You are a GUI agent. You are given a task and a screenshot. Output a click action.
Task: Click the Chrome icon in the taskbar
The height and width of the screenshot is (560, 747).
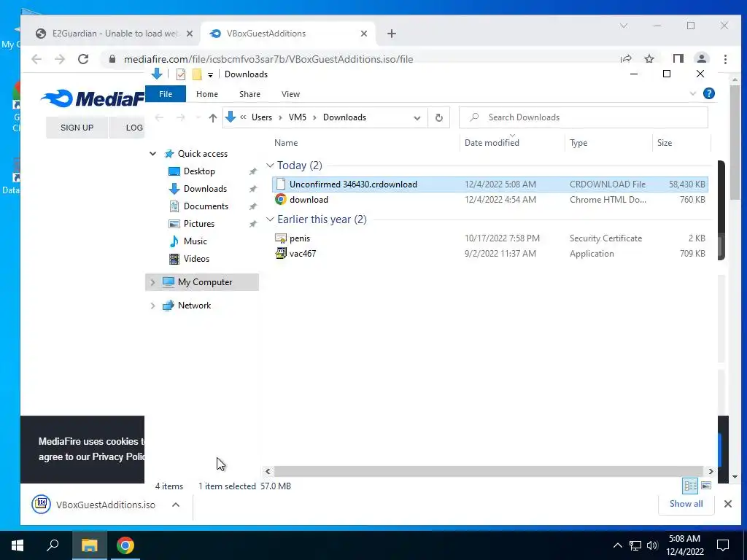(x=125, y=545)
